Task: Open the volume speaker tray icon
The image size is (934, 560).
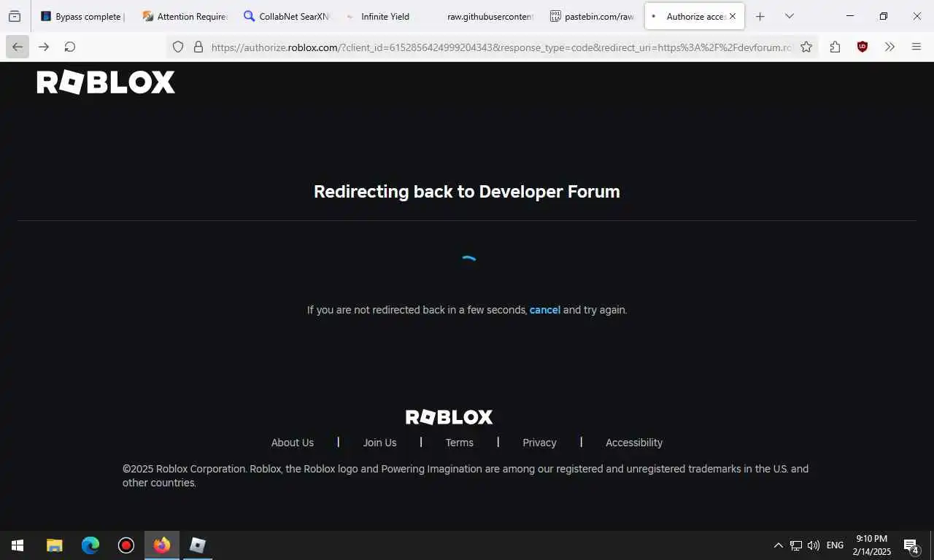Action: tap(814, 545)
